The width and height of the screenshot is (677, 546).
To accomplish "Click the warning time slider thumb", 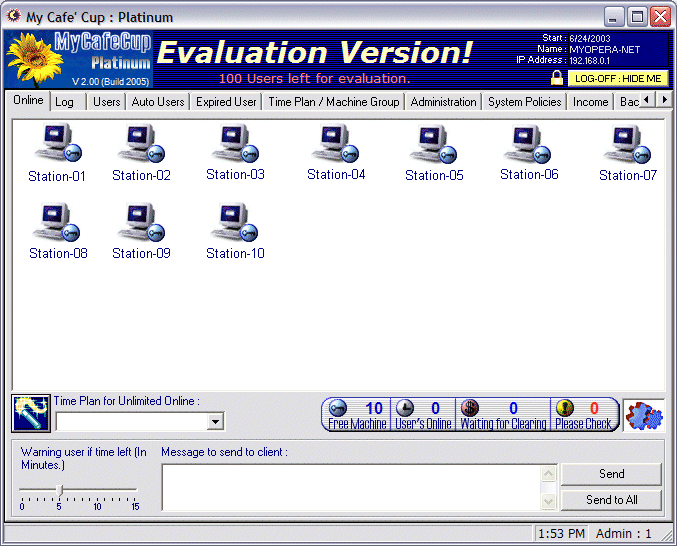I will [x=60, y=490].
